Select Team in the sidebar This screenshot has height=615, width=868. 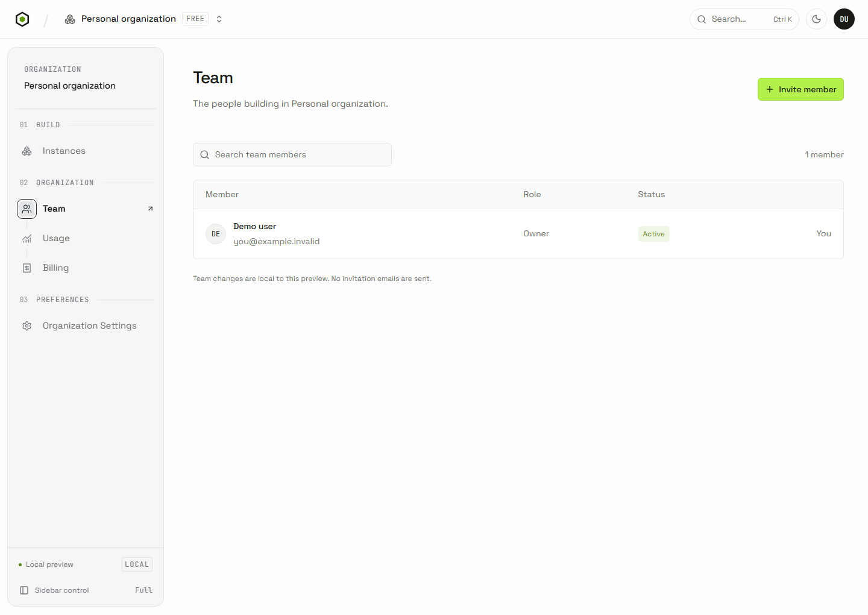(86, 209)
